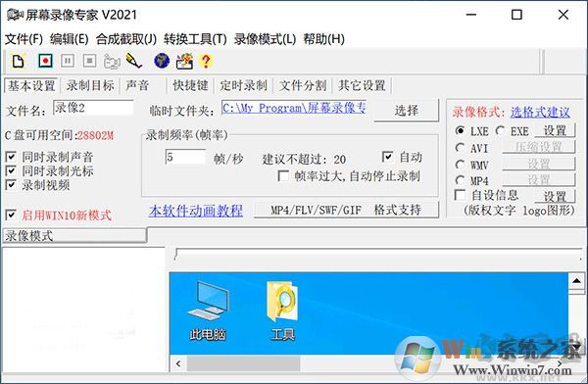The height and width of the screenshot is (384, 588).
Task: Switch to the 基本设置 tab
Action: tap(31, 86)
